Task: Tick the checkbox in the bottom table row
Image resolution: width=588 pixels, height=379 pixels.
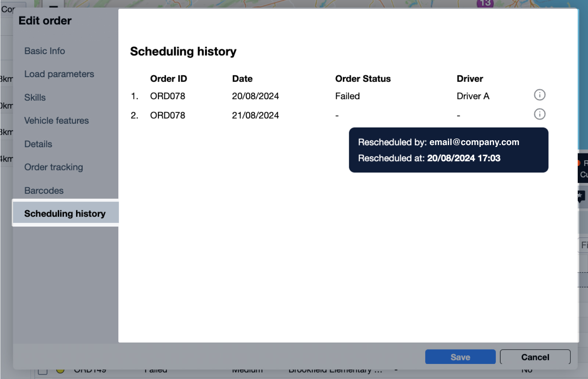Action: [x=43, y=371]
